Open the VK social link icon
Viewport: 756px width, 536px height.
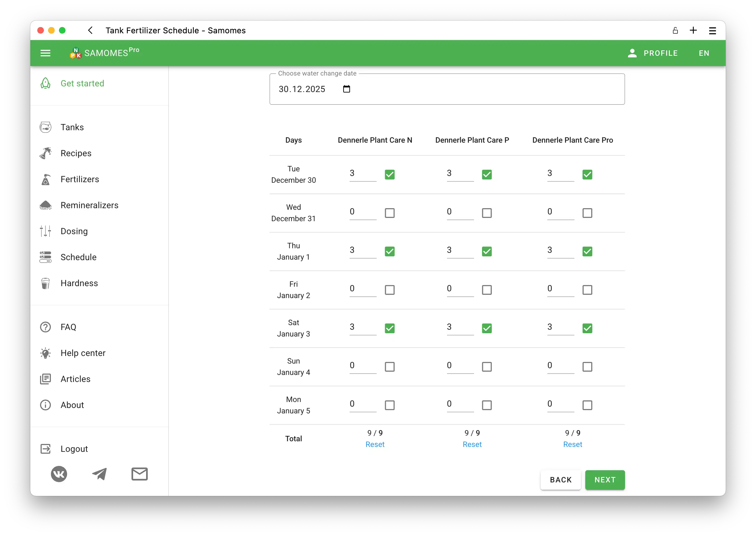[x=59, y=474]
